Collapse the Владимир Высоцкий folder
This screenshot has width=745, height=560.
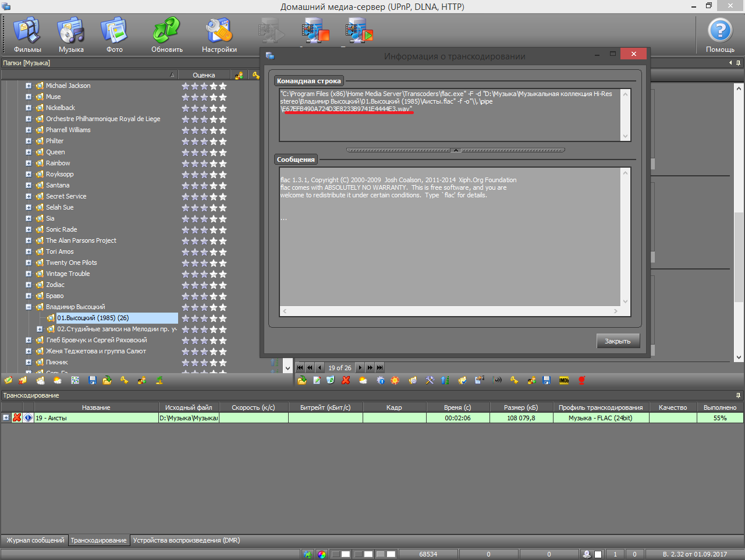click(x=29, y=307)
